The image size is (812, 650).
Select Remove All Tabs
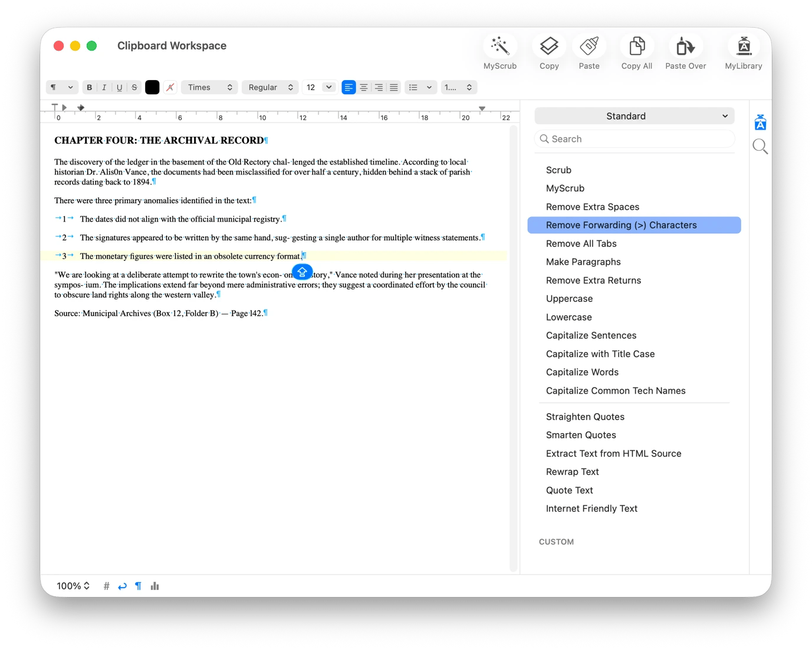635,243
